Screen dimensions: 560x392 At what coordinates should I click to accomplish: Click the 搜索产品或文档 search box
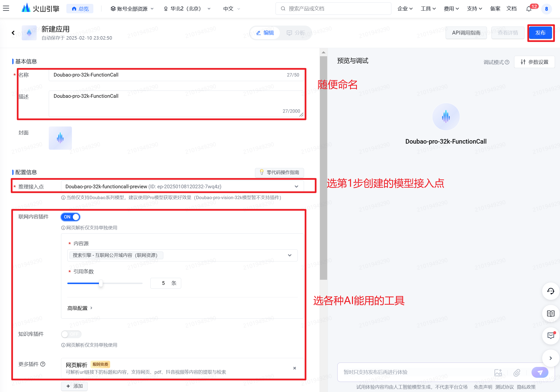click(x=333, y=9)
